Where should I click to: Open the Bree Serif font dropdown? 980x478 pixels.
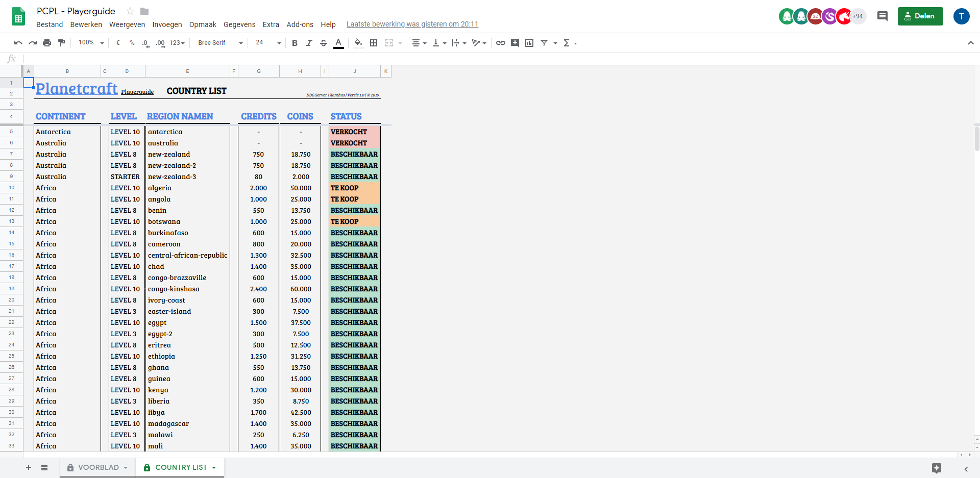pyautogui.click(x=220, y=43)
